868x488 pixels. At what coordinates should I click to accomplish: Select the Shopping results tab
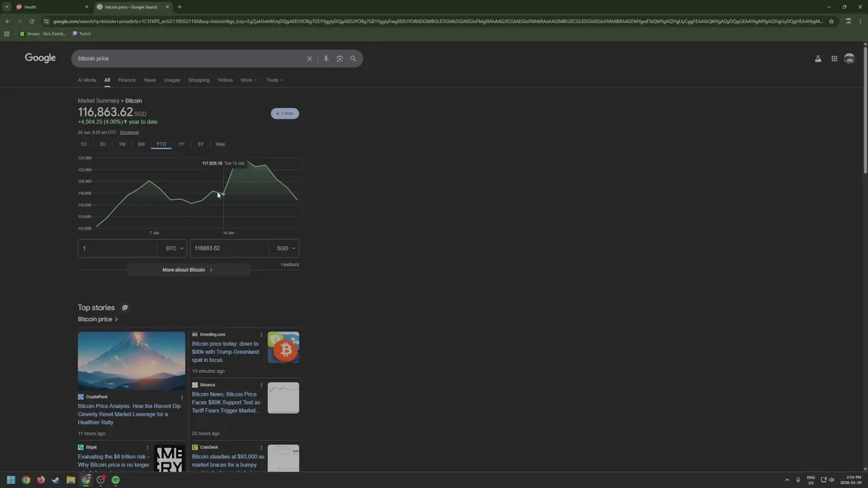tap(199, 80)
